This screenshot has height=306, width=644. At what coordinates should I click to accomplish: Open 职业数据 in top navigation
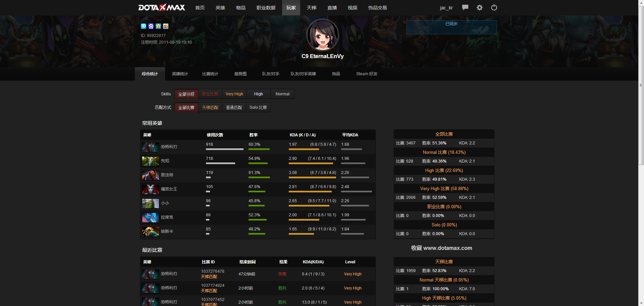(x=266, y=8)
